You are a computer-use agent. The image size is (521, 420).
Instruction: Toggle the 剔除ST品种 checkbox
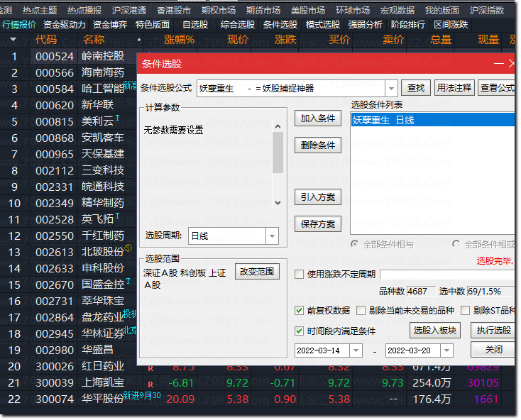tap(465, 311)
